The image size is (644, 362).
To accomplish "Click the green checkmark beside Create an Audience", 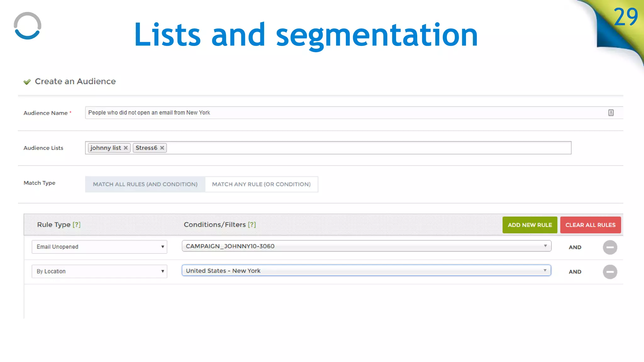I will click(27, 82).
